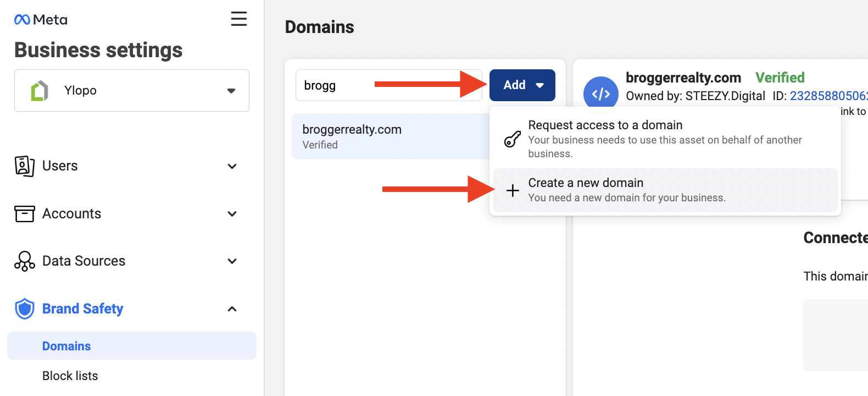
Task: Open the Domains sidebar item
Action: tap(132, 346)
